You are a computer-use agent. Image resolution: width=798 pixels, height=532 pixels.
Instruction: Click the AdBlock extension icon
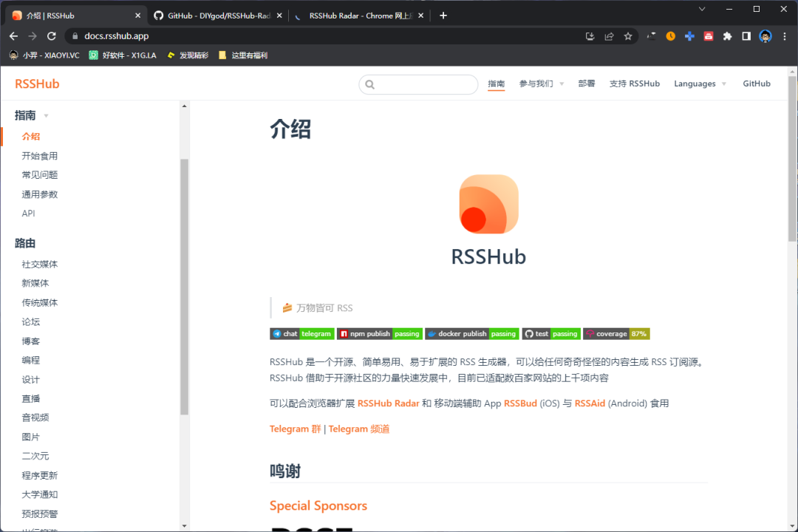click(708, 35)
